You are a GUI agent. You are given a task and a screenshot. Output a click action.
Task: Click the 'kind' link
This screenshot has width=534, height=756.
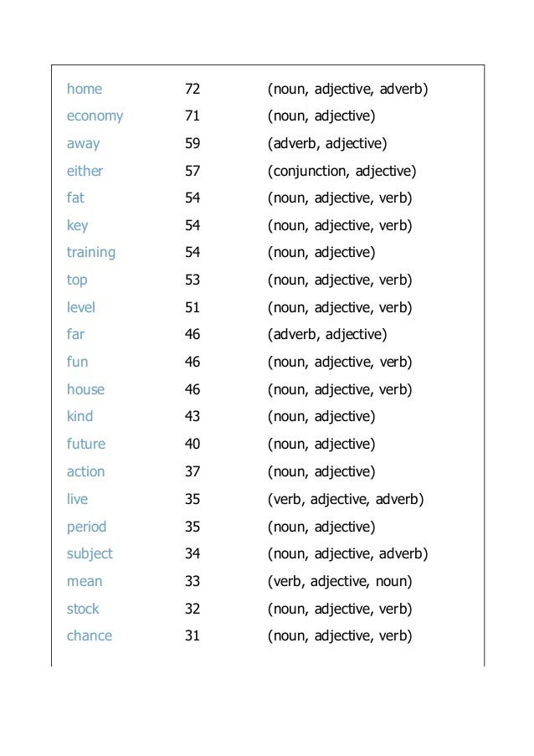(80, 416)
